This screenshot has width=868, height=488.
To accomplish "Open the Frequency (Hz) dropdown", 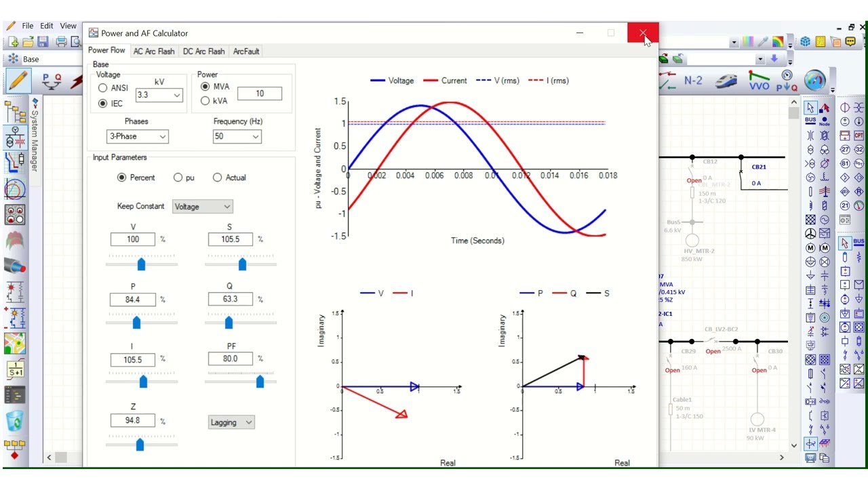I will click(x=237, y=136).
